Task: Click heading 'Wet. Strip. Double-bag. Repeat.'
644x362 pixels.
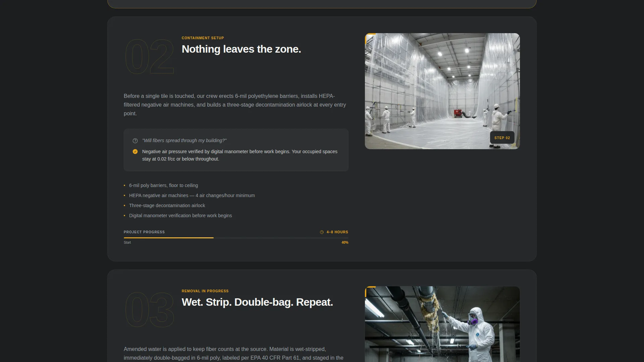Action: pos(257,302)
